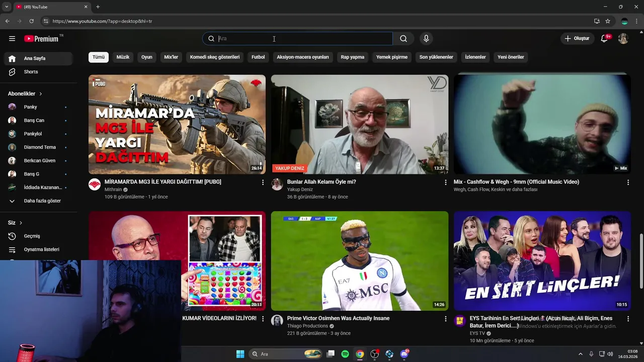Go back in Chrome

8,21
